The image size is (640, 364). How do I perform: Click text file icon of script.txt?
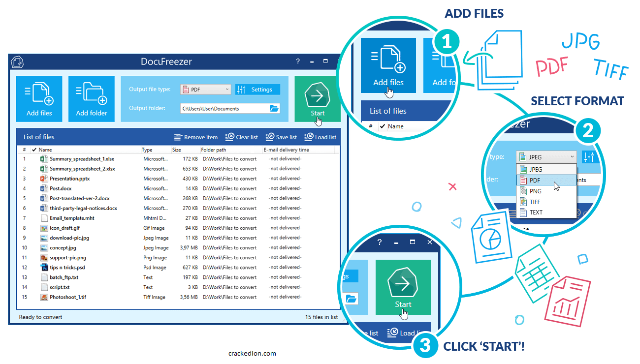(44, 287)
